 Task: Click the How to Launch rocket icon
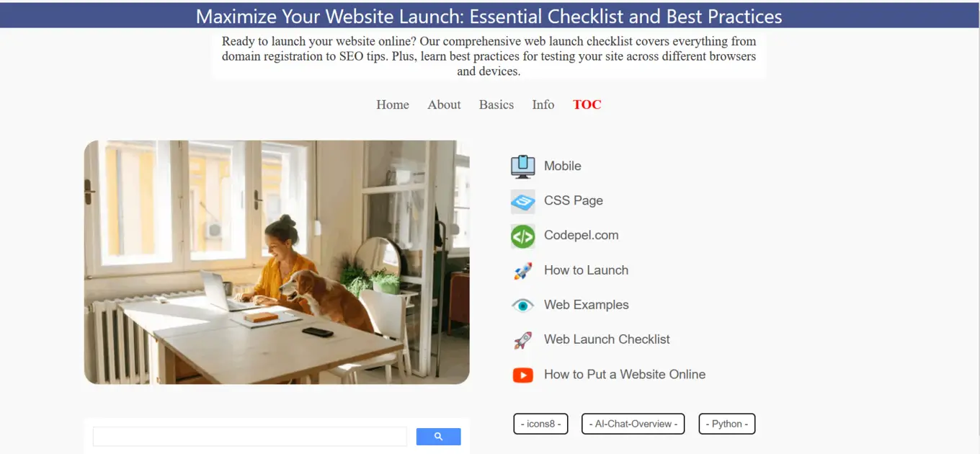click(x=522, y=271)
